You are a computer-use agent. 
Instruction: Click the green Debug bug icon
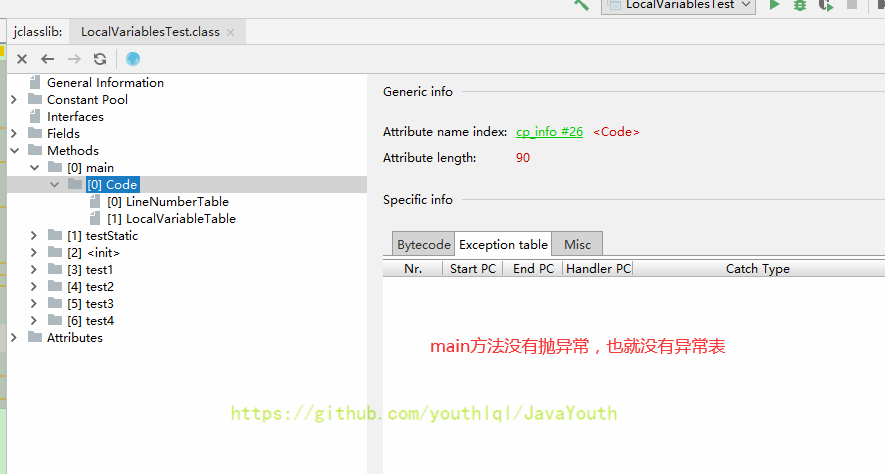click(x=800, y=5)
